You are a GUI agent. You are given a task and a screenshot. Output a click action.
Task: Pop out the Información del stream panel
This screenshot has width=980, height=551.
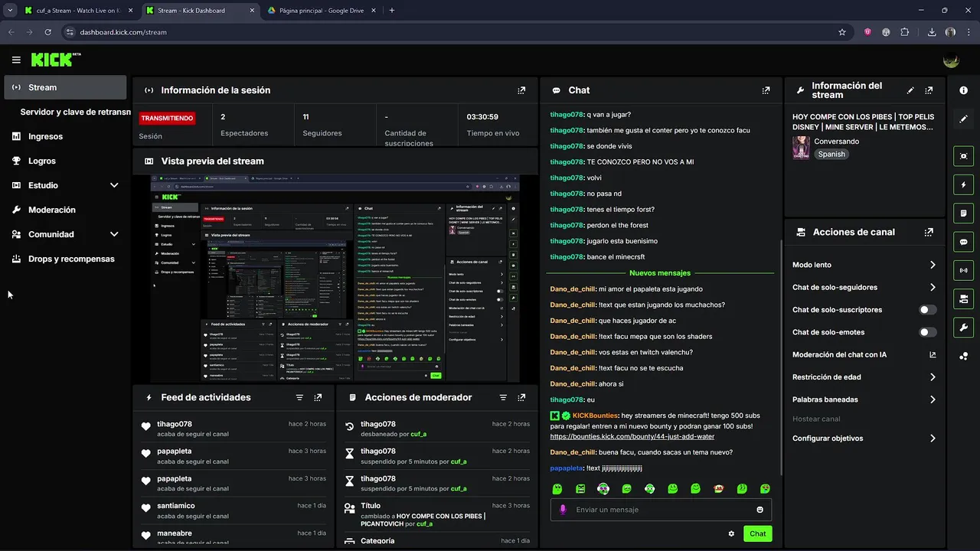point(929,90)
